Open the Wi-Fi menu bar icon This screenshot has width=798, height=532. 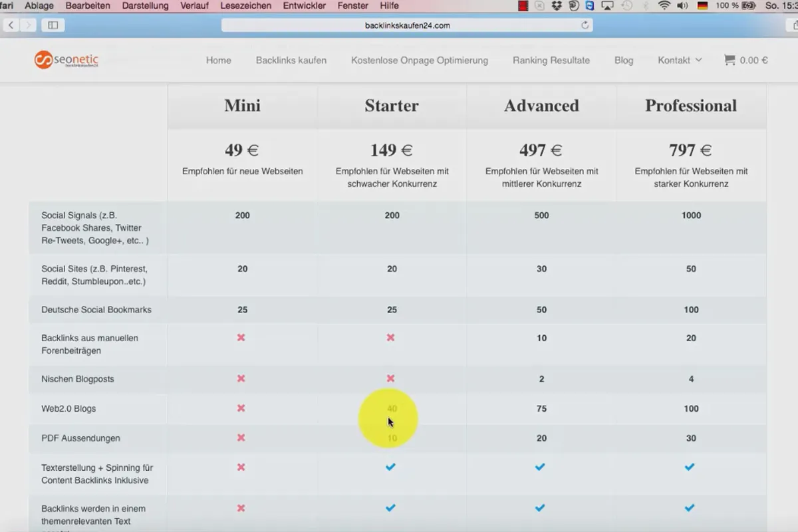[664, 5]
